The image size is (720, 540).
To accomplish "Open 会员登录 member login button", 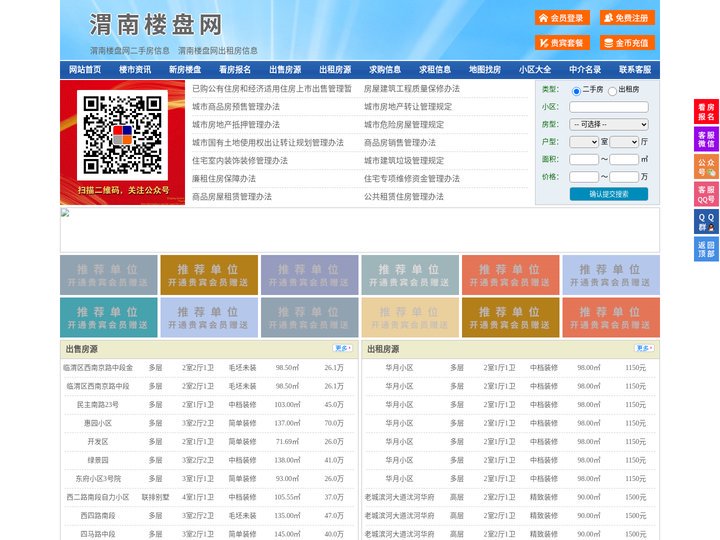I will pos(562,18).
